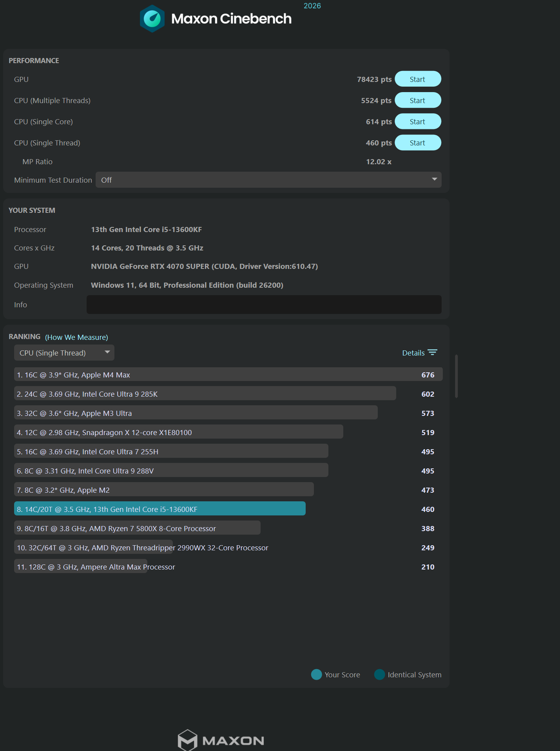Click the Maxon cube logo at bottom

click(x=187, y=740)
